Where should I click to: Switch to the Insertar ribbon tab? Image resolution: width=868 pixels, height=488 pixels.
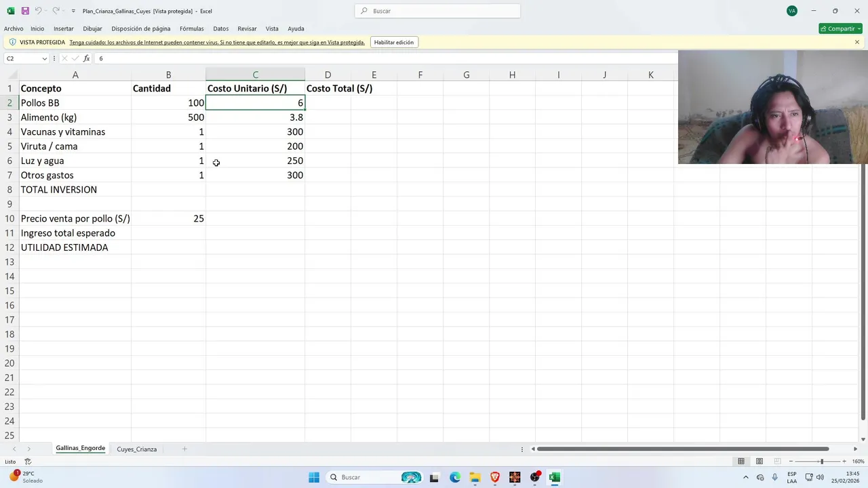(64, 28)
